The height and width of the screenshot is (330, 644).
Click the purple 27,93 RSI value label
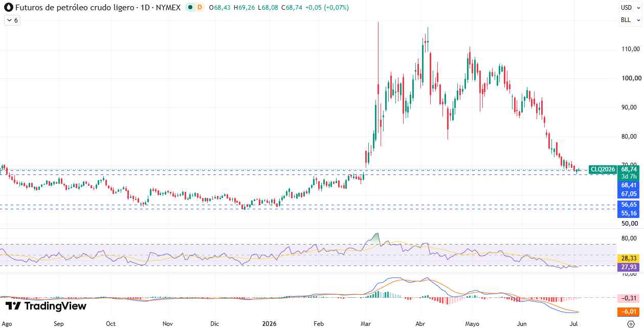(629, 267)
